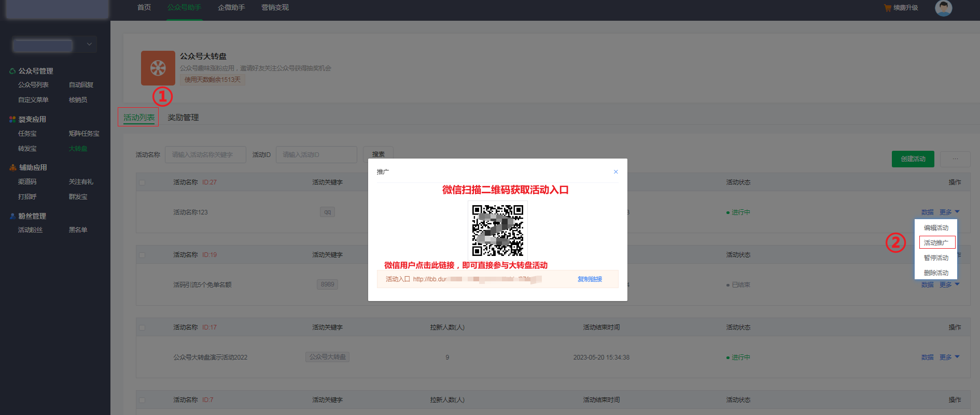Viewport: 980px width, 415px height.
Task: Open 矩阵任务宝 in sidebar
Action: click(84, 133)
